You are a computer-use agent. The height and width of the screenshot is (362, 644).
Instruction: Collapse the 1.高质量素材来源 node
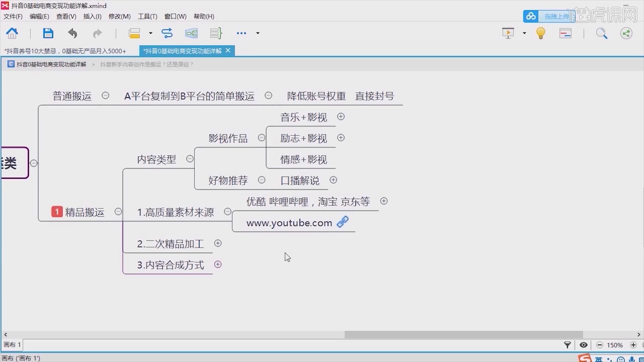pyautogui.click(x=227, y=212)
